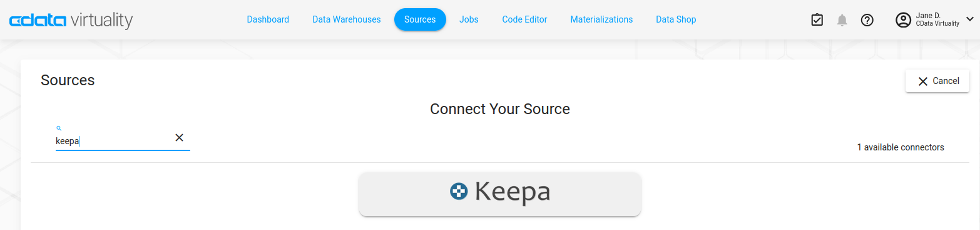The image size is (980, 230).
Task: Focus the connector search field
Action: (x=113, y=140)
